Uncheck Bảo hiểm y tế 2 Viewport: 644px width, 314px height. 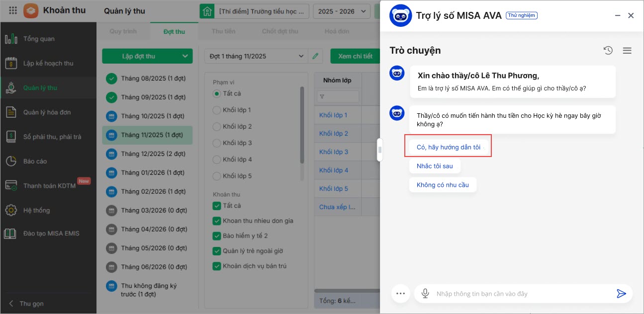tap(216, 236)
